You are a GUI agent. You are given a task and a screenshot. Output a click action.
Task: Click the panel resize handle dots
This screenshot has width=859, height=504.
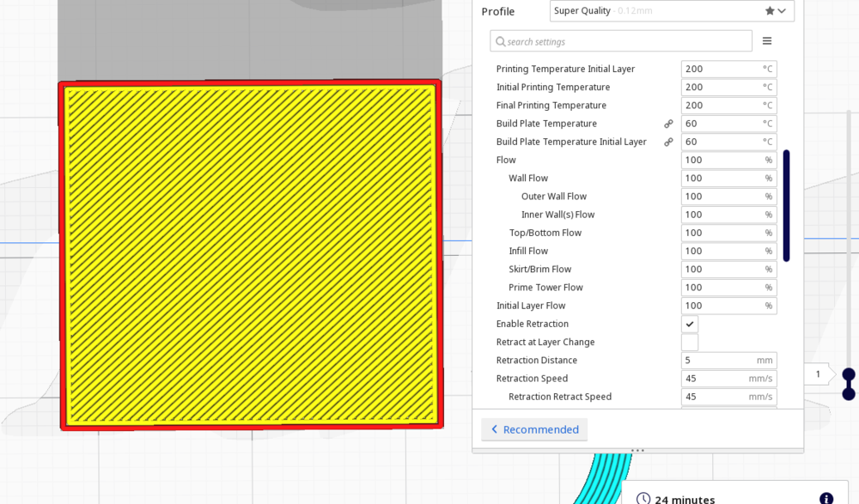(637, 450)
